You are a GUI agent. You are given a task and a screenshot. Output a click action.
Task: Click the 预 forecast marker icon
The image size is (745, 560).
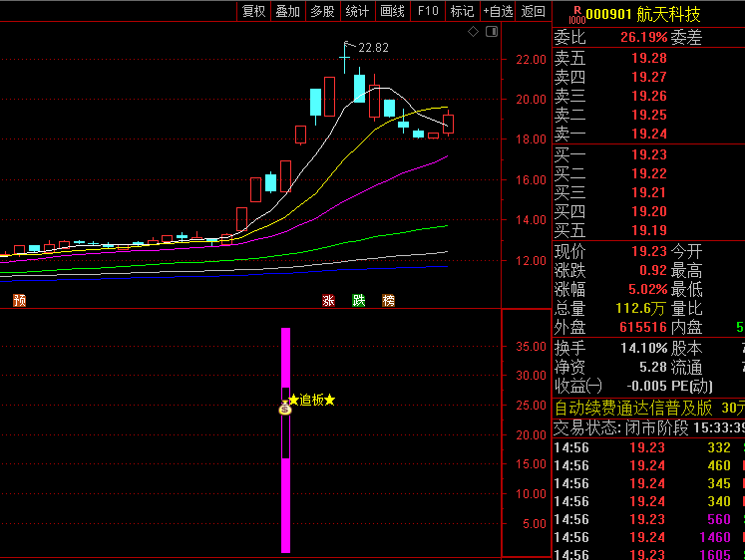19,300
